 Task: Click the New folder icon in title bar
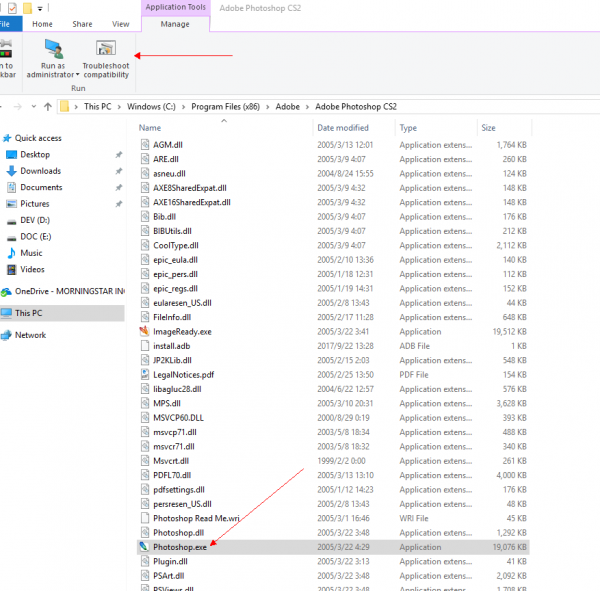tap(27, 8)
